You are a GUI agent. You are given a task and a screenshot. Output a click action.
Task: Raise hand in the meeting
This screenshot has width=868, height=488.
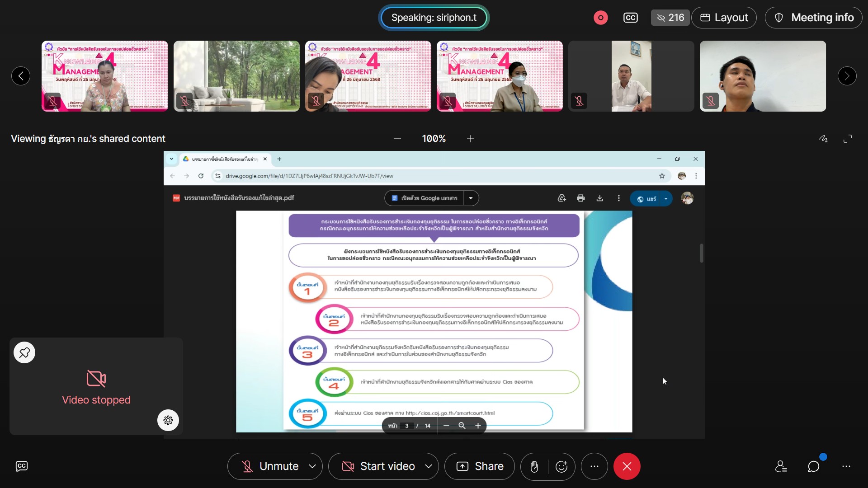coord(534,466)
